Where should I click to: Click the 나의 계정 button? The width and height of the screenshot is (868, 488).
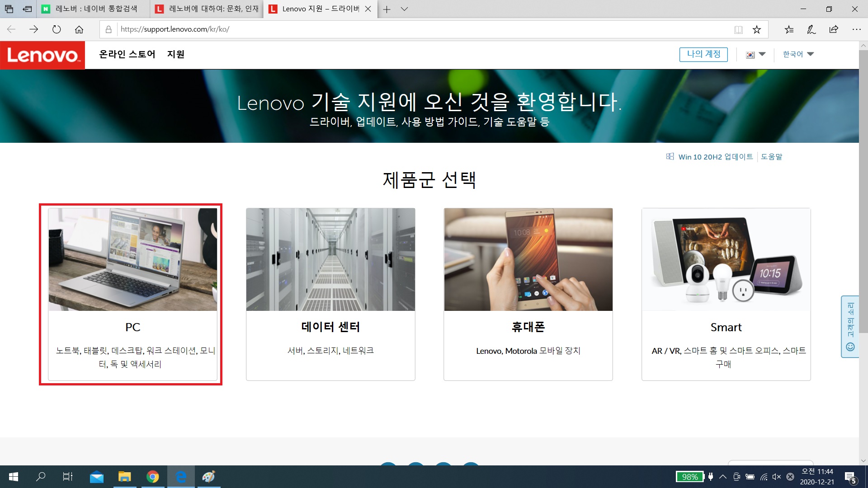703,54
